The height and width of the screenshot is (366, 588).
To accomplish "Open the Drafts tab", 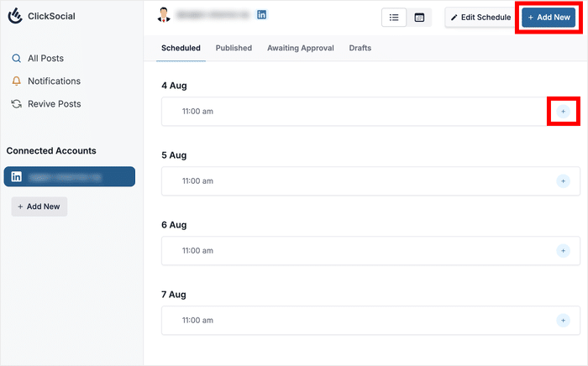I will pyautogui.click(x=360, y=48).
